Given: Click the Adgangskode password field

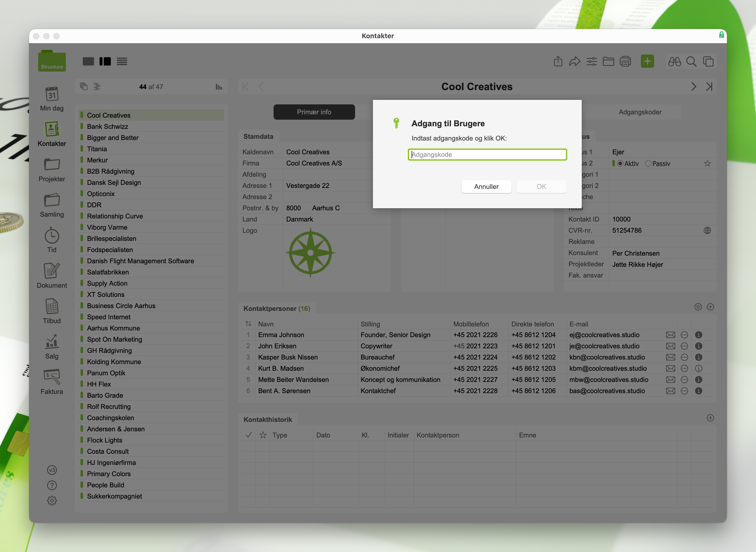Looking at the screenshot, I should click(x=487, y=154).
